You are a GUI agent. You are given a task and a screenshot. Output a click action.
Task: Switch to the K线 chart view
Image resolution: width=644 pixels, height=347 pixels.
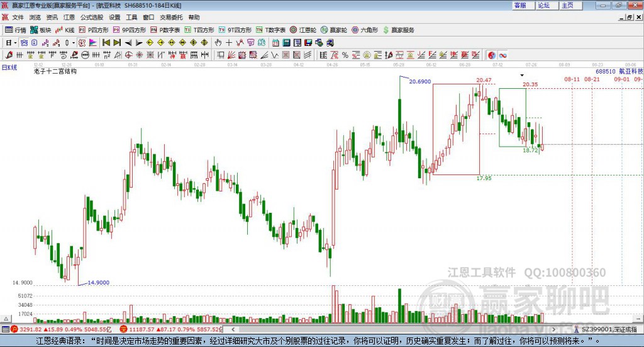click(65, 30)
